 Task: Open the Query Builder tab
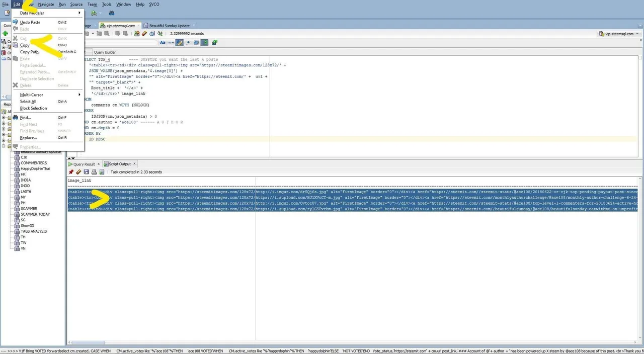click(x=104, y=52)
